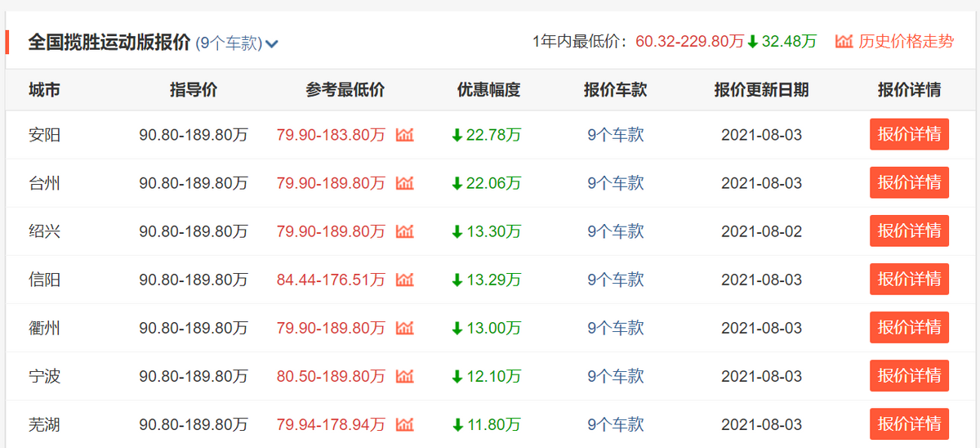Select city name 衢州

point(44,328)
